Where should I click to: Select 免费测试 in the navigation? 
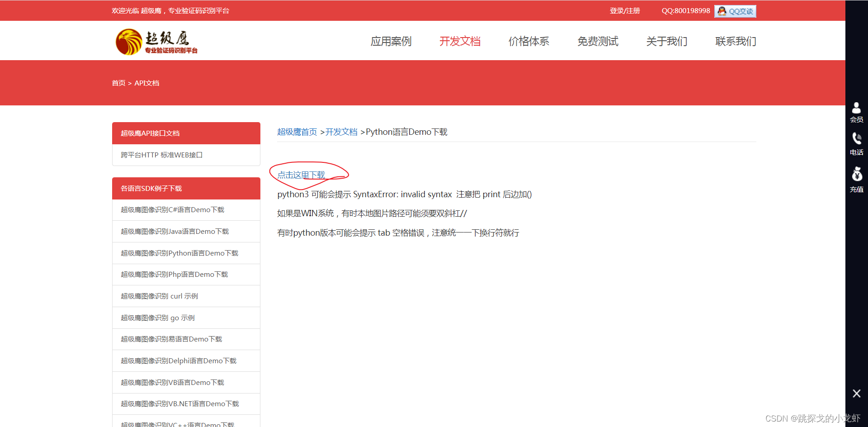(x=598, y=41)
